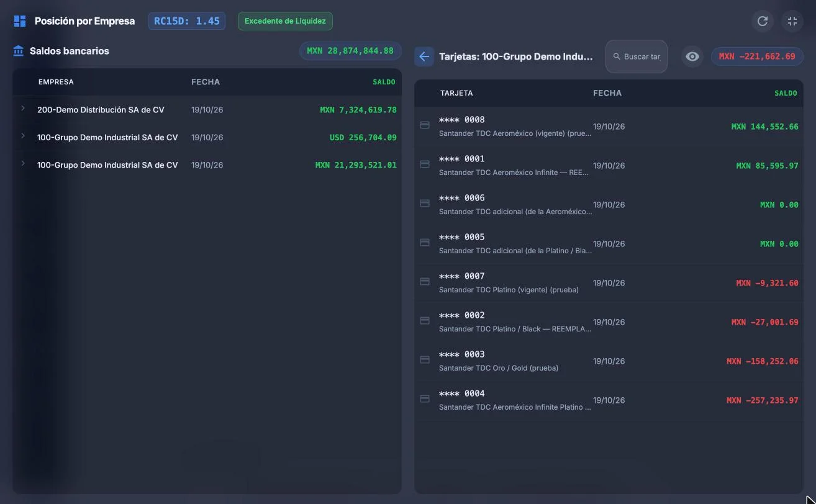
Task: Click the Excedente de Liquidez badge
Action: 285,21
